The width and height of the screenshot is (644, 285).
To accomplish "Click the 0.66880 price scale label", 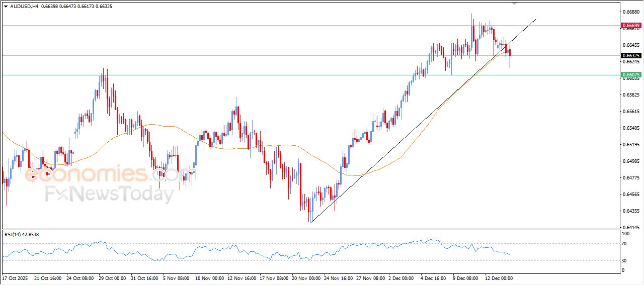I will (630, 12).
